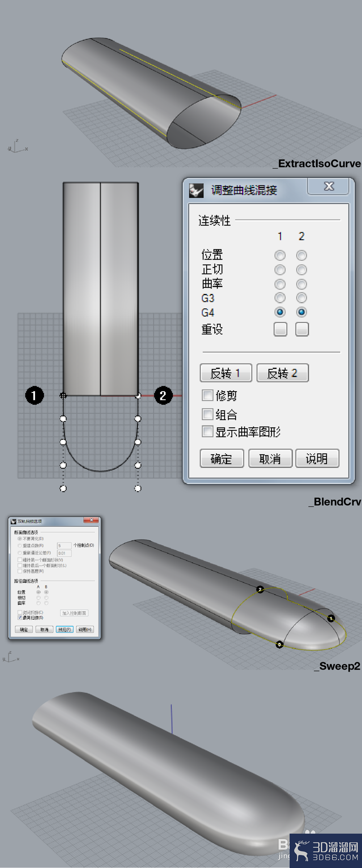The height and width of the screenshot is (868, 362).
Task: Select the 重建点数(R) option
Action: pyautogui.click(x=20, y=545)
